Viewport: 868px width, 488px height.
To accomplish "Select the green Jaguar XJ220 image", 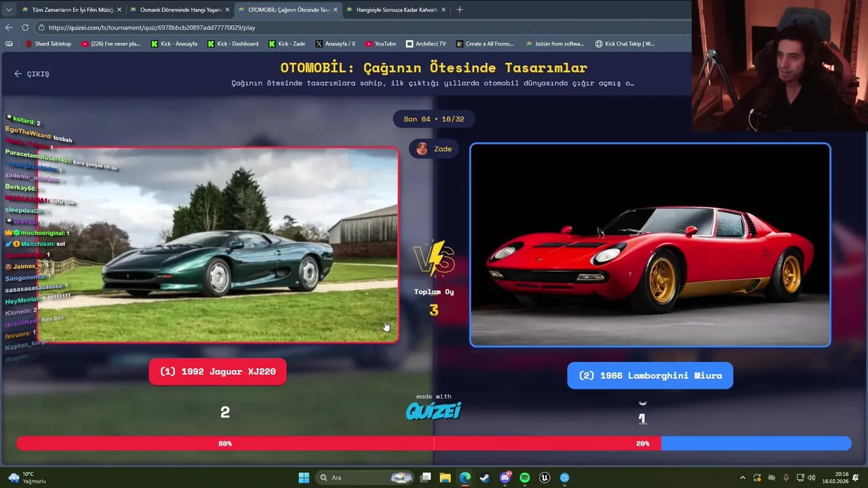I will pyautogui.click(x=218, y=245).
